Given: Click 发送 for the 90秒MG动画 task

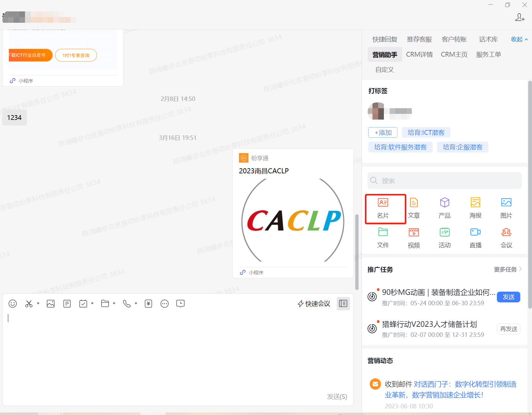Looking at the screenshot, I should (x=509, y=297).
